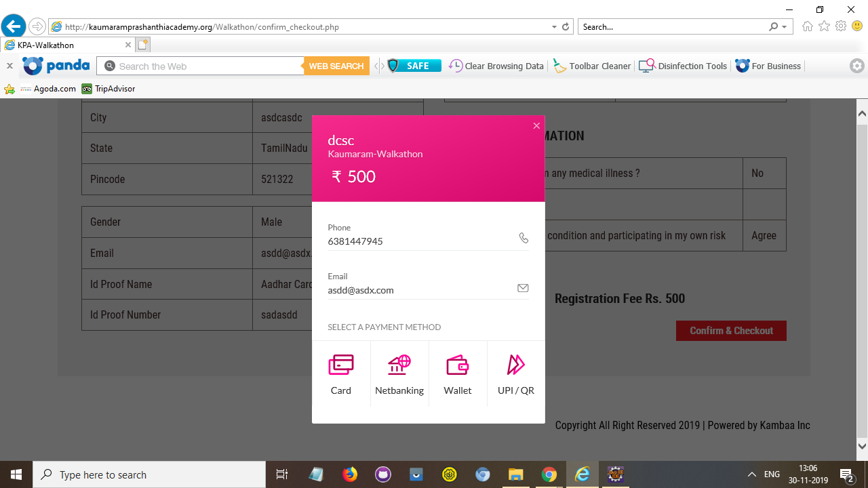Click the Phone number field
Screen dimensions: 868x488
(x=420, y=241)
